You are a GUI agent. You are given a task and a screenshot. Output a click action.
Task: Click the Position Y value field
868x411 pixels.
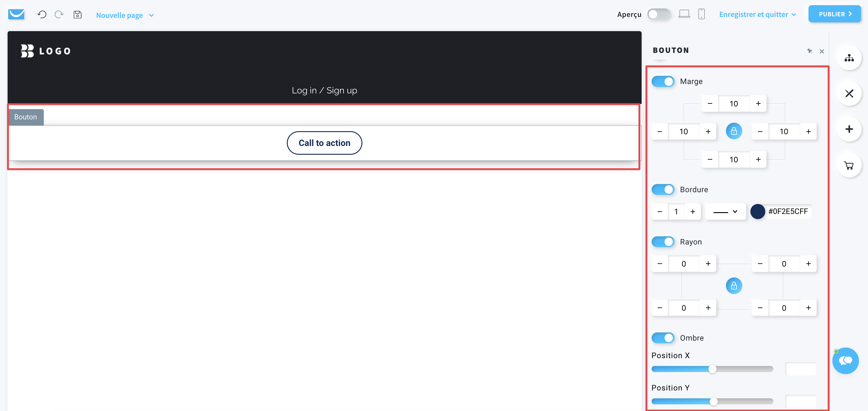click(x=801, y=402)
